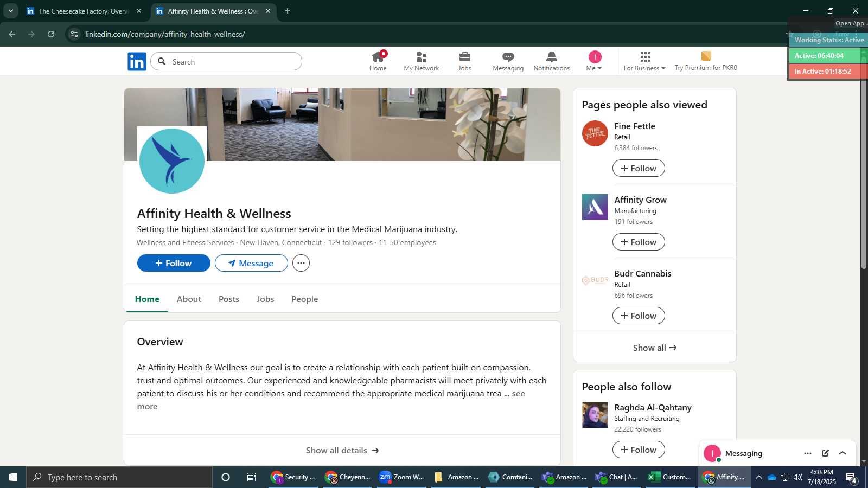Follow Raghda Al-Qahtany
The width and height of the screenshot is (868, 488).
point(639,450)
